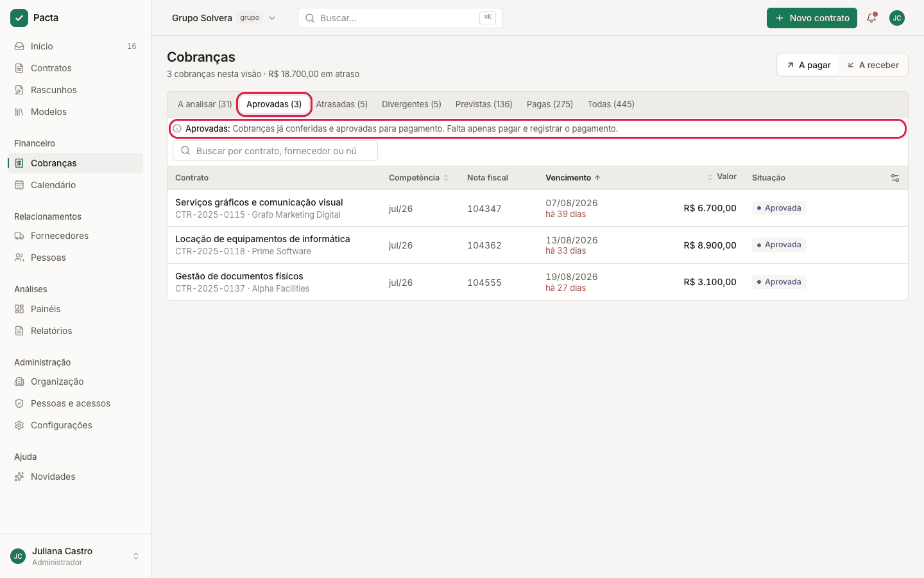Select the A pagar toggle
This screenshot has width=924, height=578.
pos(809,65)
